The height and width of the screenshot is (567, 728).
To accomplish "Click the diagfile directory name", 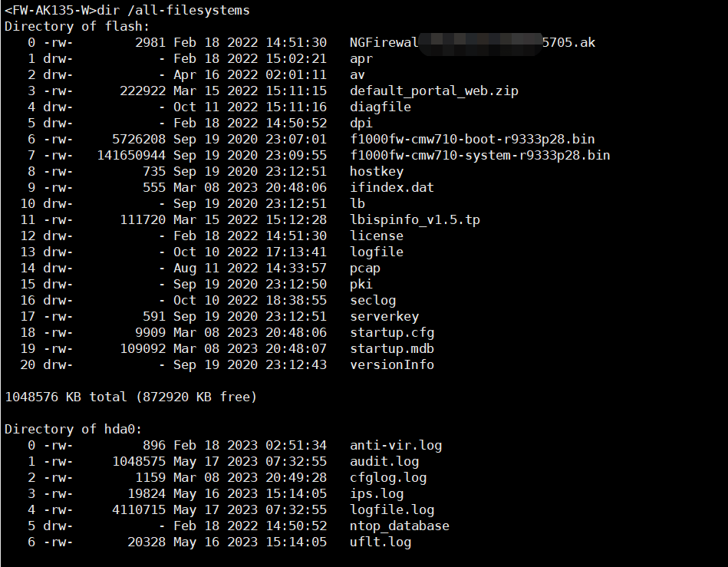I will 380,107.
